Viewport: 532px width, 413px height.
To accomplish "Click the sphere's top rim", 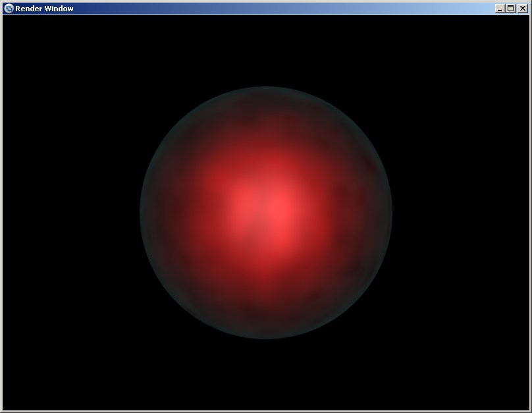I will click(x=266, y=88).
